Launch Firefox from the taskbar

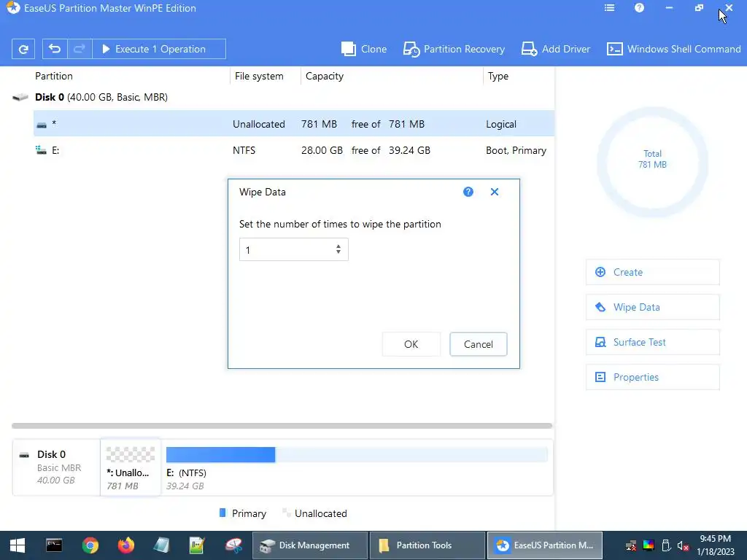click(126, 545)
